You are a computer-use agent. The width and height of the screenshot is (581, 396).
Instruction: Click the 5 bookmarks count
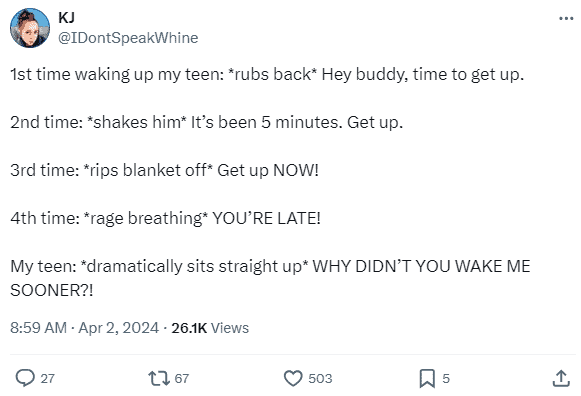[x=446, y=379]
